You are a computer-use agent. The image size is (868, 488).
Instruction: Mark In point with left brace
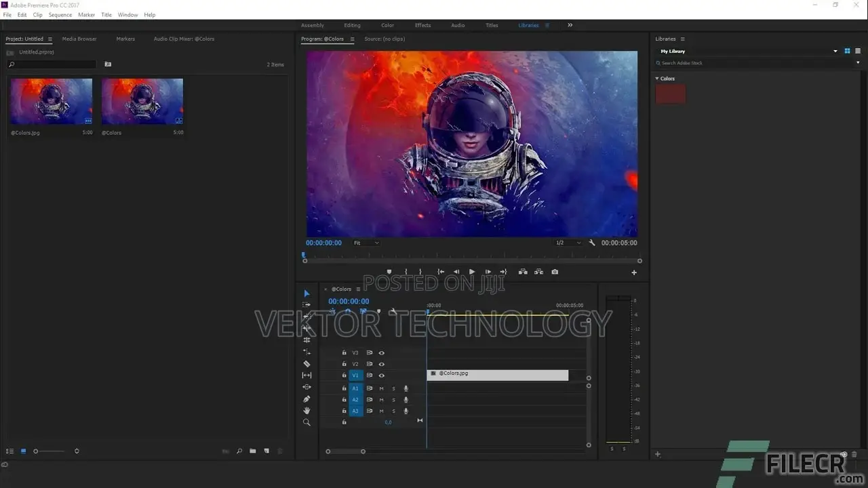[x=406, y=272]
